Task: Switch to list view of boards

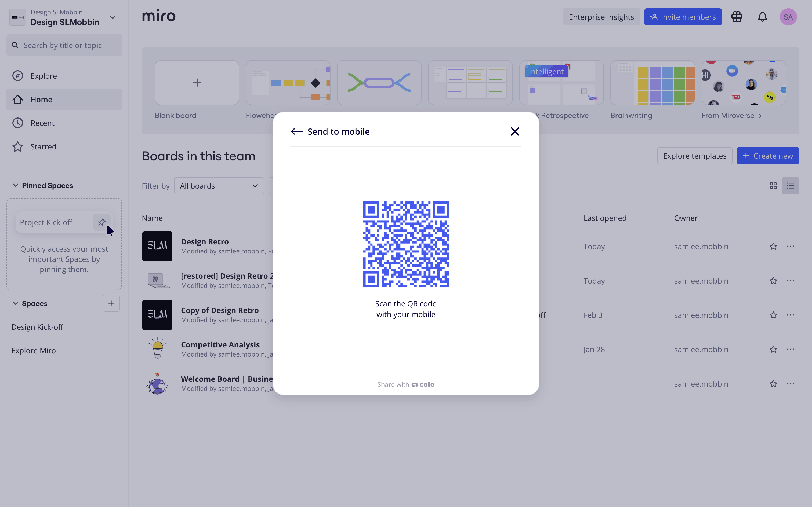Action: point(790,186)
